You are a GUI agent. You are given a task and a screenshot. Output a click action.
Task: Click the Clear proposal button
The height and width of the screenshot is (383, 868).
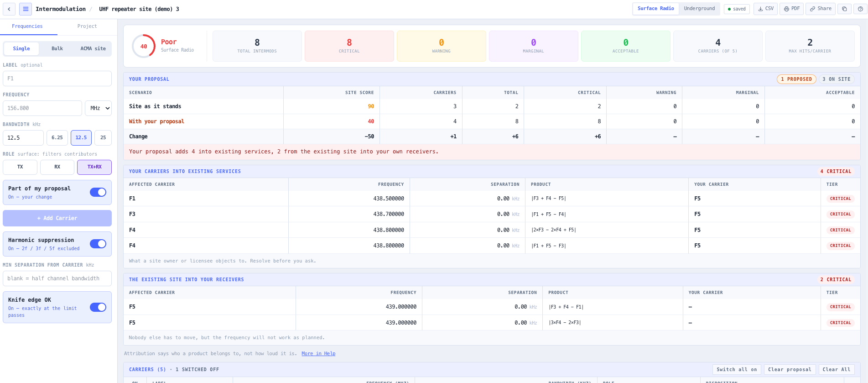790,370
